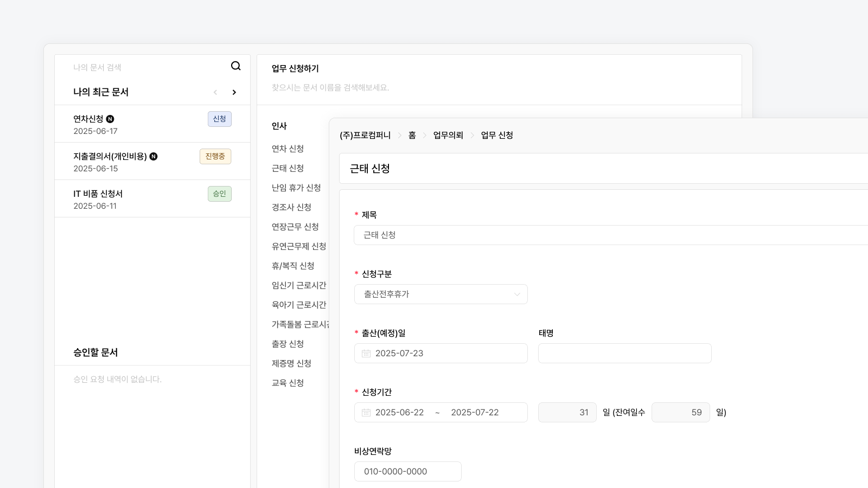Select 제증명 신청 menu item

291,363
